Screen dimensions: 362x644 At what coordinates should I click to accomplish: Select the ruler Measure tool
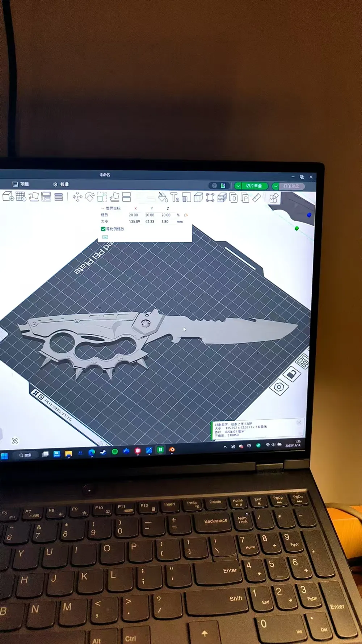point(256,198)
